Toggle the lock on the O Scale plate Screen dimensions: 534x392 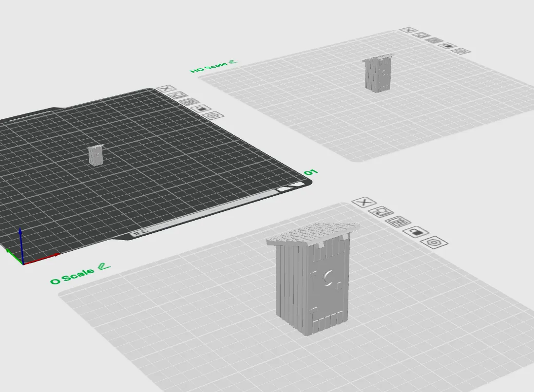(x=416, y=232)
